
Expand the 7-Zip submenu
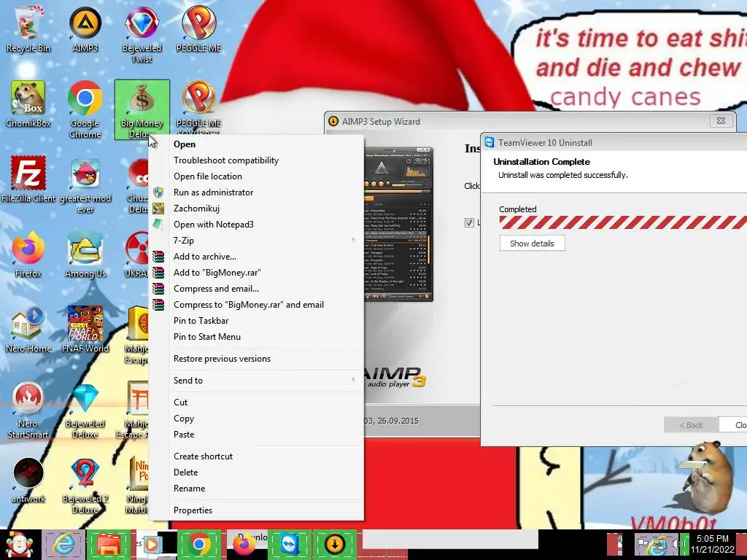(x=258, y=241)
